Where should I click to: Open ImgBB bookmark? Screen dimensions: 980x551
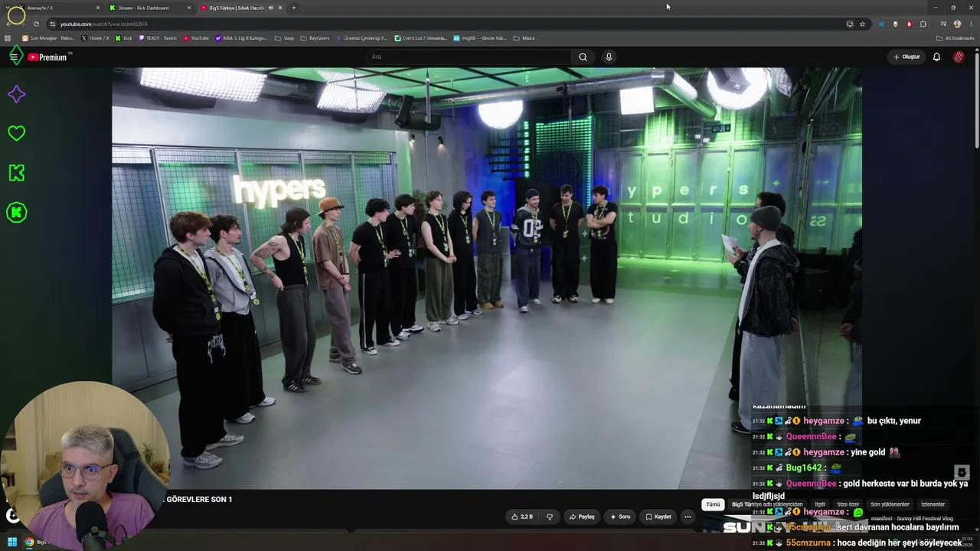[x=480, y=38]
